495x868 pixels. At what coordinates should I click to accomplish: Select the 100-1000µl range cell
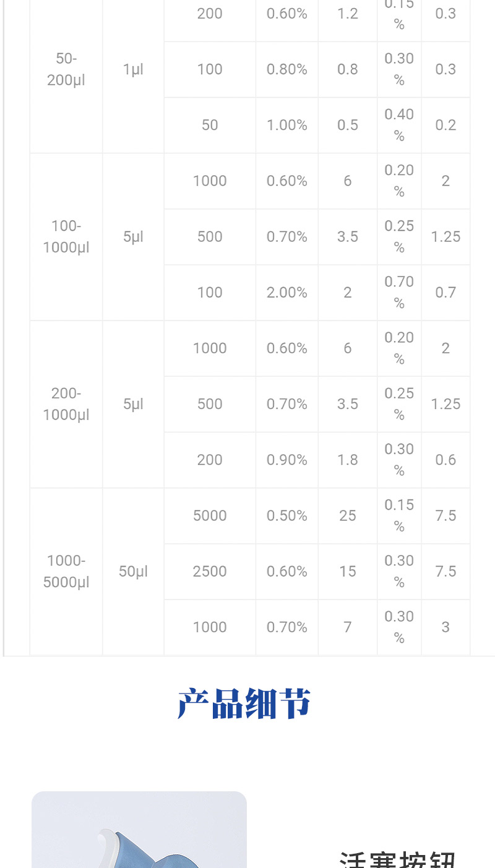(x=66, y=237)
